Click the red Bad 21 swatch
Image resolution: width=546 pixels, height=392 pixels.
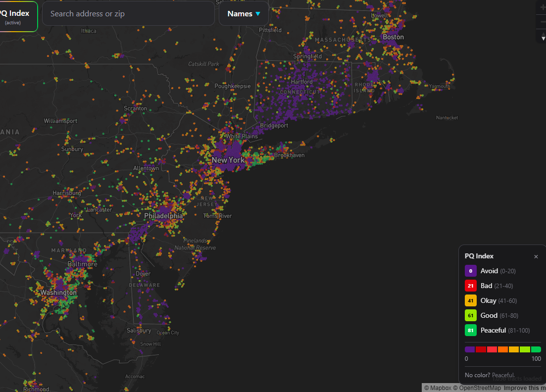click(470, 286)
